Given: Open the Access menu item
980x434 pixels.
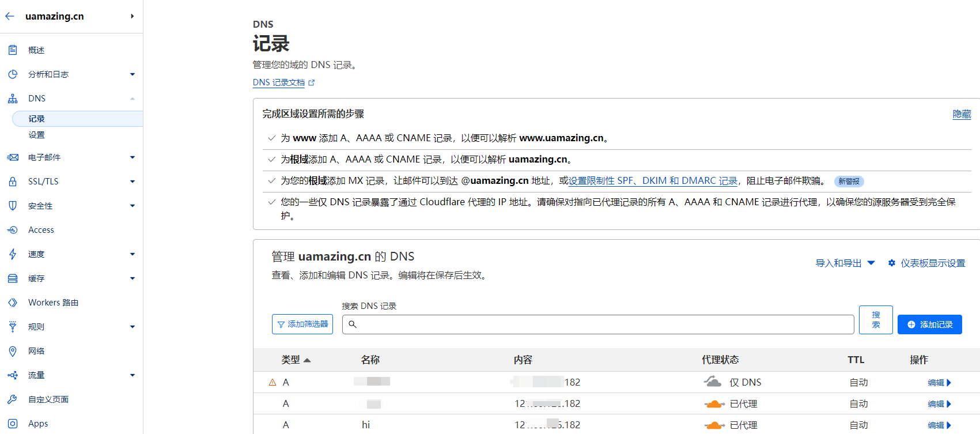Looking at the screenshot, I should (x=41, y=230).
